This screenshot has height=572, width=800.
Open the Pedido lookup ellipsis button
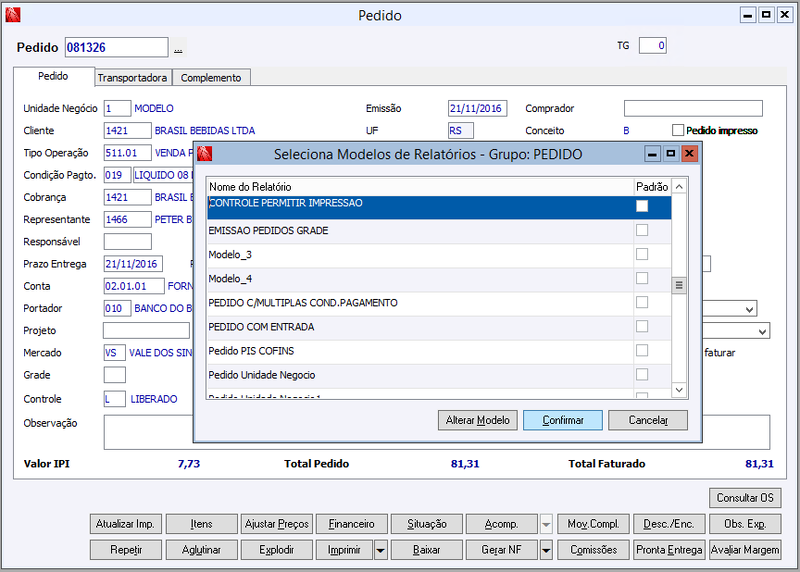(178, 48)
